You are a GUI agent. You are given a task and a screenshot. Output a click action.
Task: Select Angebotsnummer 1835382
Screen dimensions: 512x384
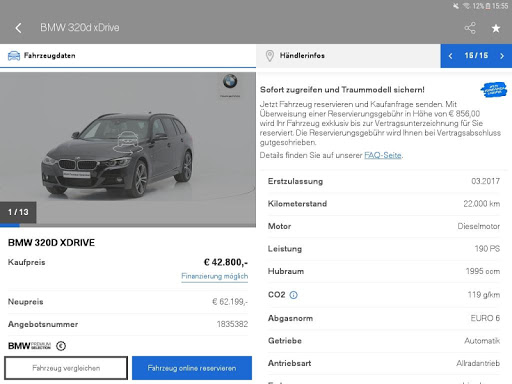pyautogui.click(x=232, y=324)
